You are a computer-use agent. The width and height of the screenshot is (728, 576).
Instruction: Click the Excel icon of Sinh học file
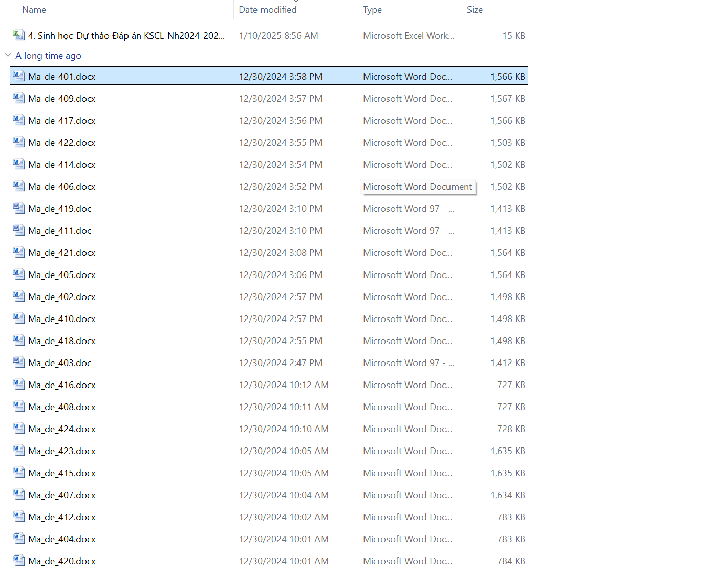click(19, 35)
